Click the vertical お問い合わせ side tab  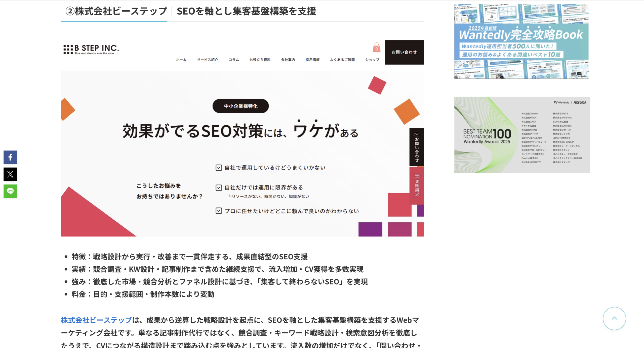pyautogui.click(x=417, y=147)
